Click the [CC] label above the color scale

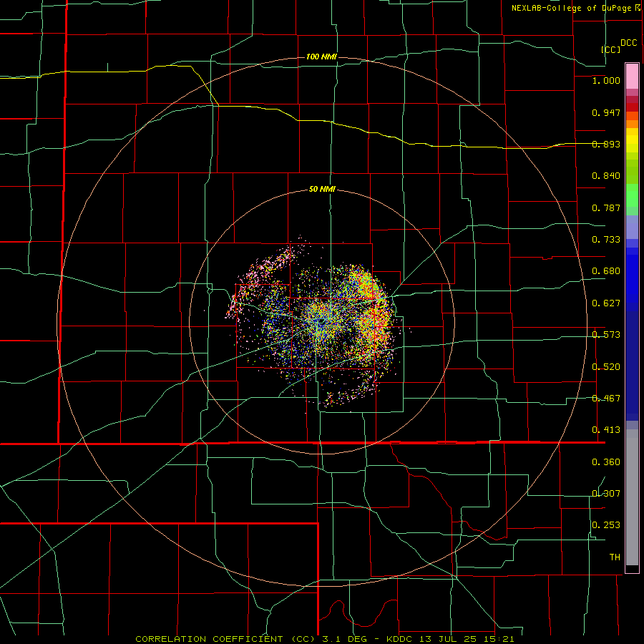tap(611, 49)
